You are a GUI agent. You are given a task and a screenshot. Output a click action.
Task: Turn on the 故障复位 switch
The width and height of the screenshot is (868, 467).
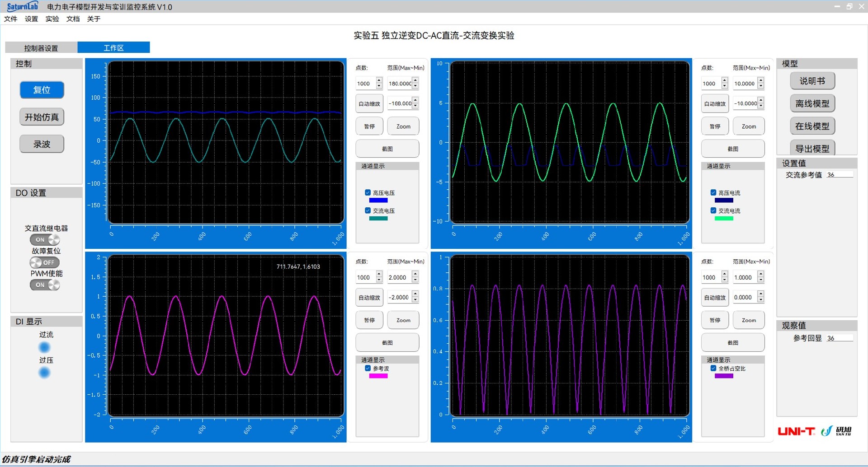coord(45,262)
